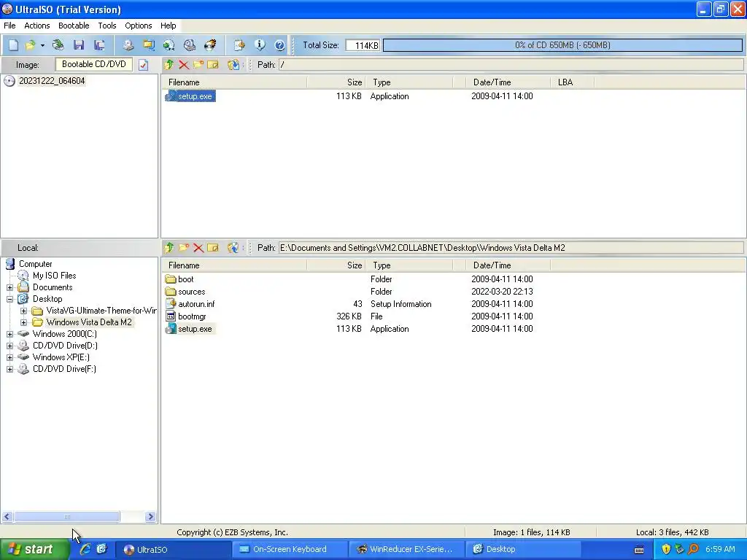Select autorun.inf in local file list

196,304
